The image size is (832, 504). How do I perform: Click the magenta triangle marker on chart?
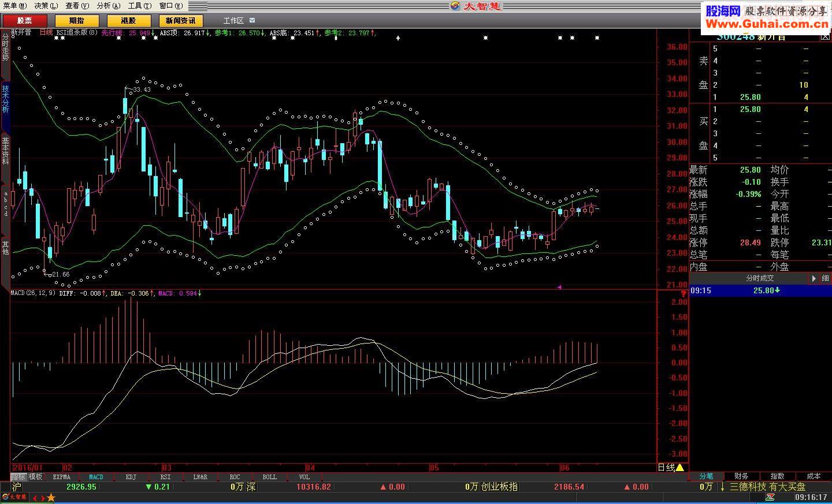pos(559,286)
